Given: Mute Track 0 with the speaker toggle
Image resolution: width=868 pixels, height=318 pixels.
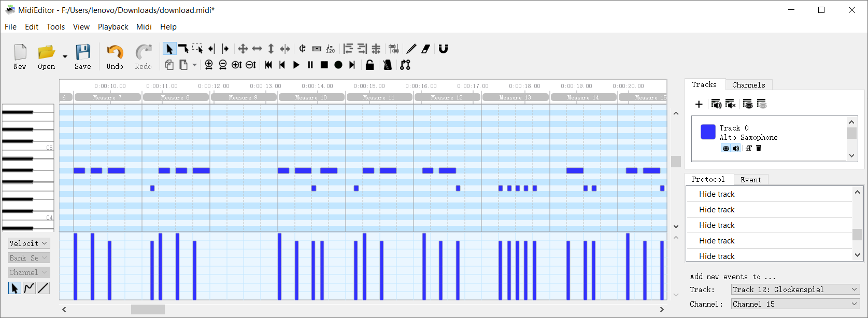Looking at the screenshot, I should coord(736,149).
